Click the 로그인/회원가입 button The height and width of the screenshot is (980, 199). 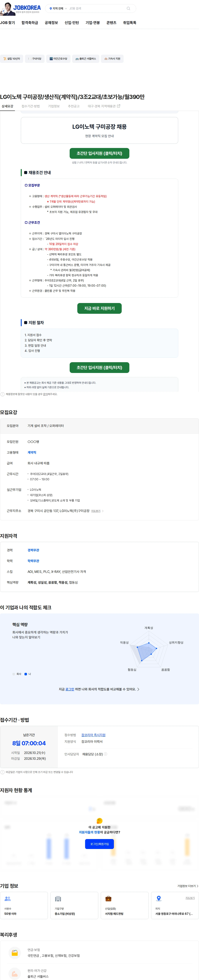[x=99, y=844]
